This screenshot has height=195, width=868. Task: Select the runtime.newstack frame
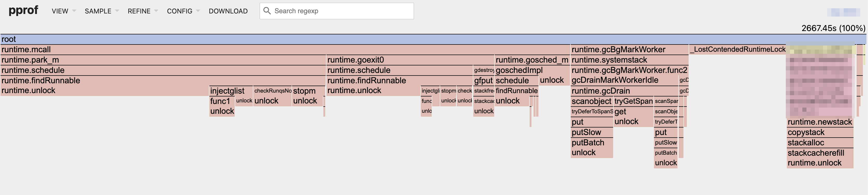click(819, 122)
